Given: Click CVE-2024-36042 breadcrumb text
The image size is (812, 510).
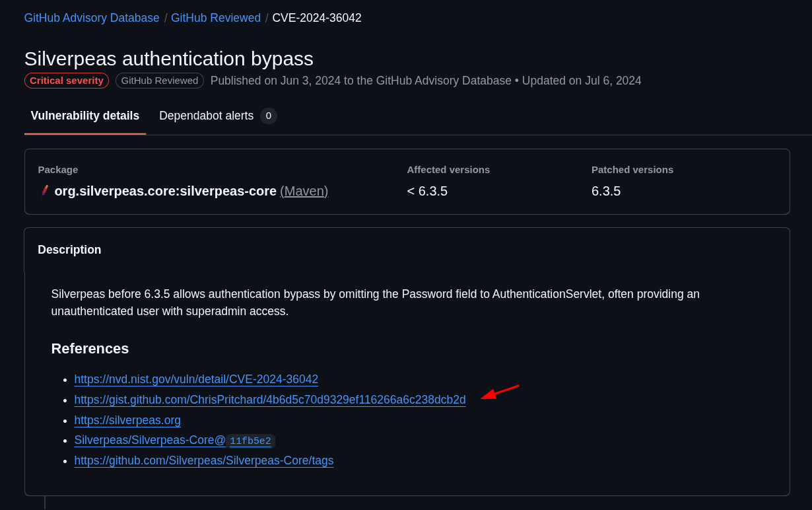Looking at the screenshot, I should click(317, 18).
